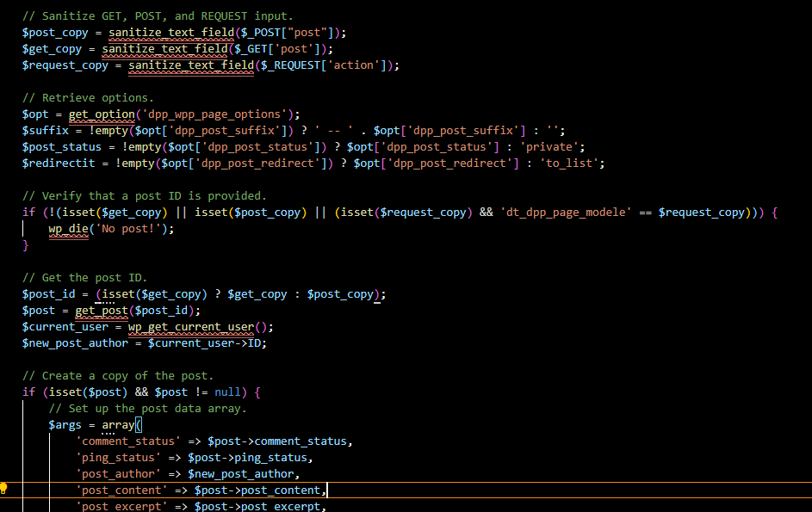This screenshot has width=812, height=512.
Task: Click the 'post_excerpt' array key
Action: point(121,506)
